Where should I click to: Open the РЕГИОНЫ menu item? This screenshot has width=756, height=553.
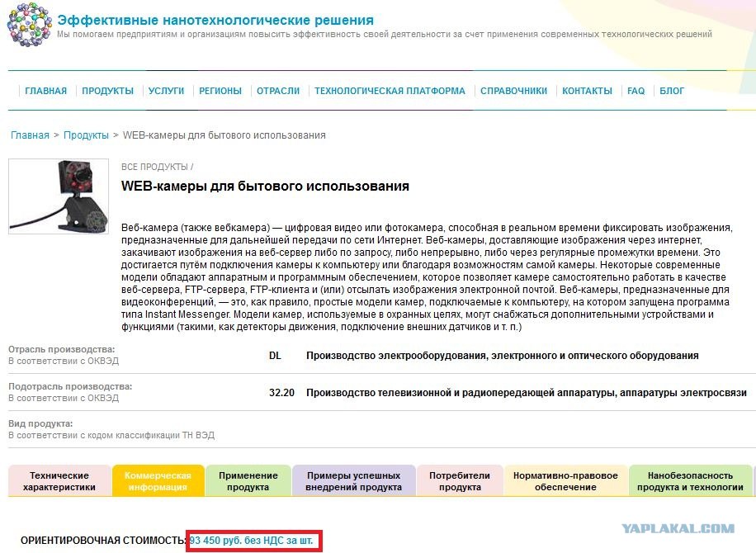tap(220, 91)
